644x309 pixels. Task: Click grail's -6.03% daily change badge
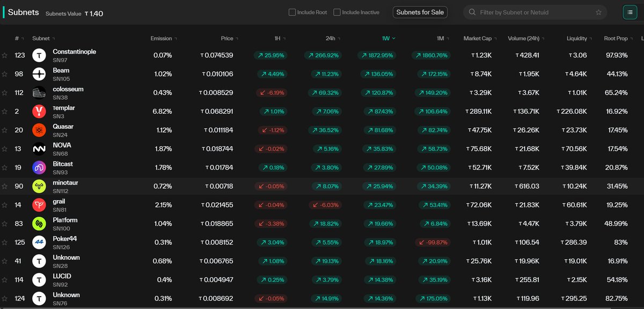[325, 205]
